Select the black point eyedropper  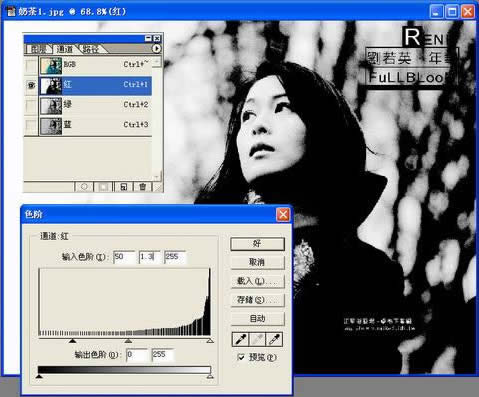coord(240,339)
